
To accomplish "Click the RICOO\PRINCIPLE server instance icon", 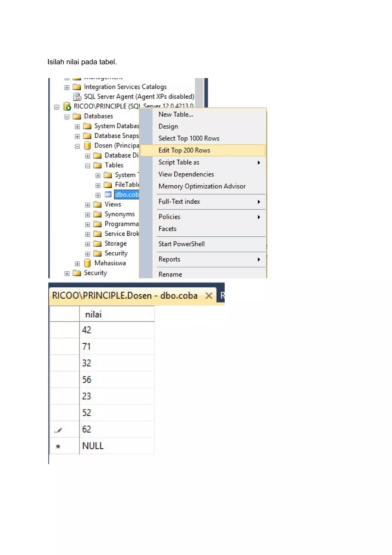I will 67,107.
